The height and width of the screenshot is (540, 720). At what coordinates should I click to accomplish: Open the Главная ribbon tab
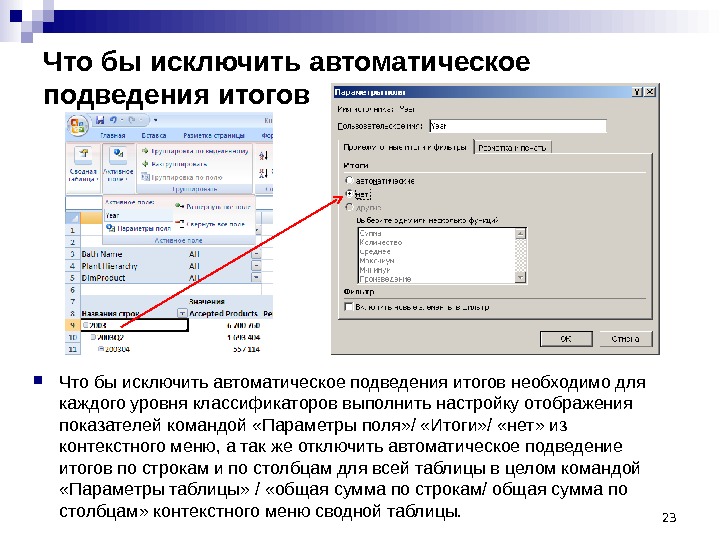(112, 135)
